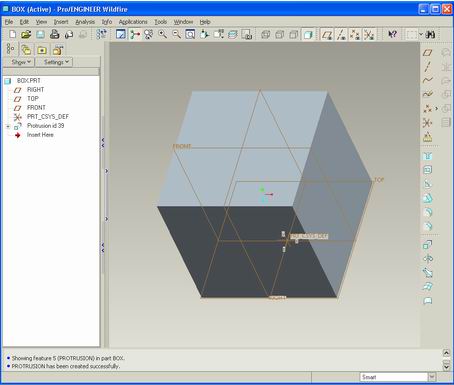The height and width of the screenshot is (385, 454).
Task: Click the Print icon in toolbar
Action: pos(55,34)
